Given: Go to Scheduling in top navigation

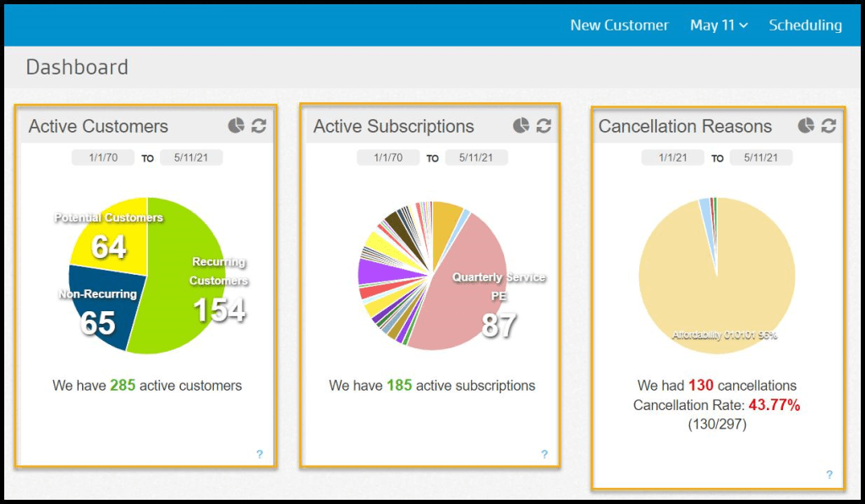Looking at the screenshot, I should coord(805,25).
